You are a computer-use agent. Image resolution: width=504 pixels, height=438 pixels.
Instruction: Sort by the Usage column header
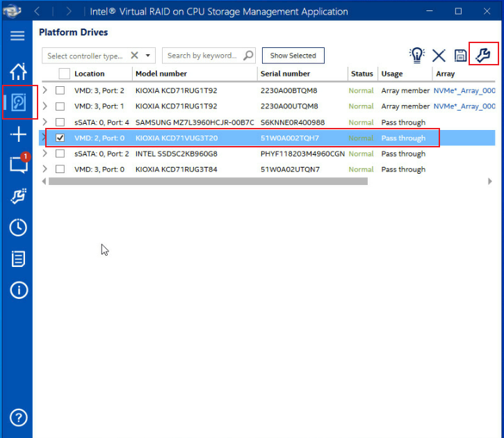[x=392, y=74]
